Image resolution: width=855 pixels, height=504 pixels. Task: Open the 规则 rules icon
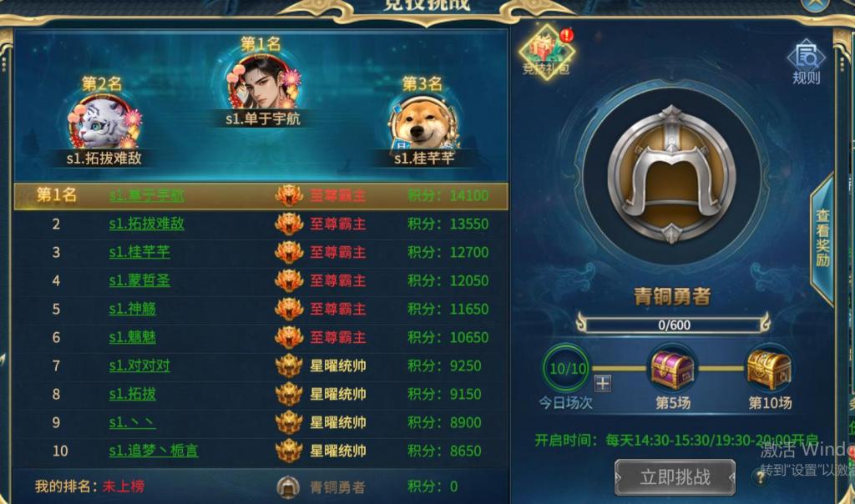pyautogui.click(x=806, y=62)
